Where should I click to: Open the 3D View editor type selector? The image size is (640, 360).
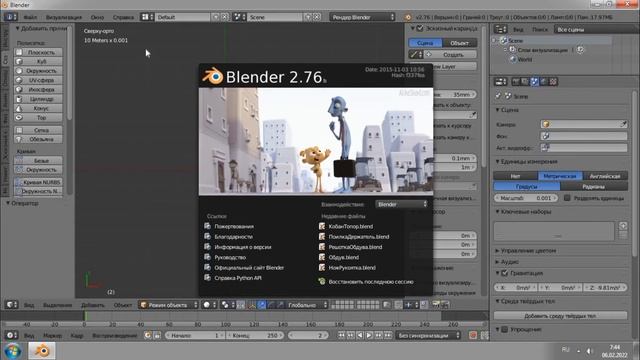11,304
